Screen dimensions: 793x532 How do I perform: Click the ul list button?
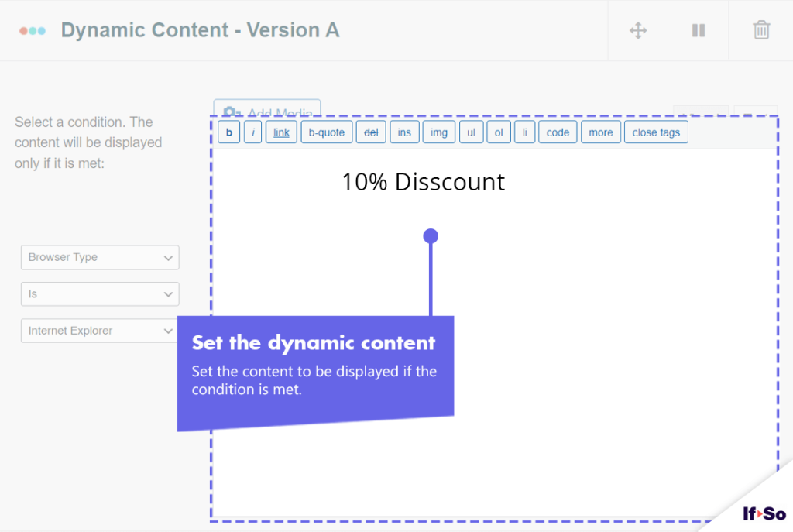click(x=472, y=132)
